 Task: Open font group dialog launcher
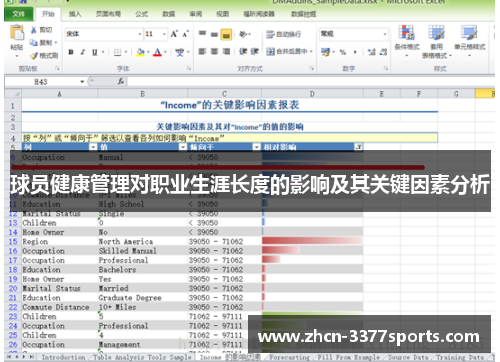click(189, 68)
